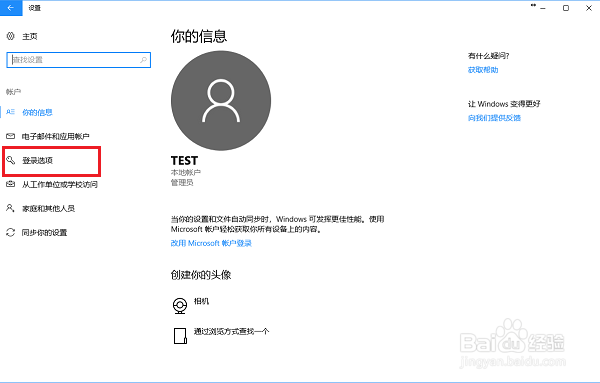This screenshot has width=600, height=383.
Task: Click the 帐户 section label
Action: (x=13, y=92)
